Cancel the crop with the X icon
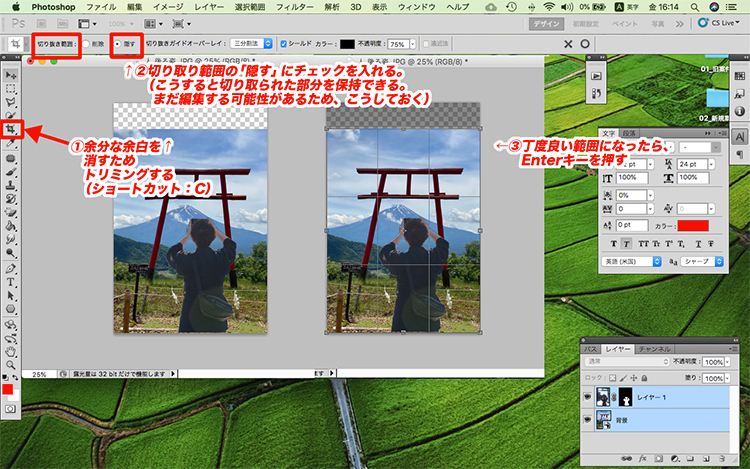Image resolution: width=750 pixels, height=469 pixels. 568,44
